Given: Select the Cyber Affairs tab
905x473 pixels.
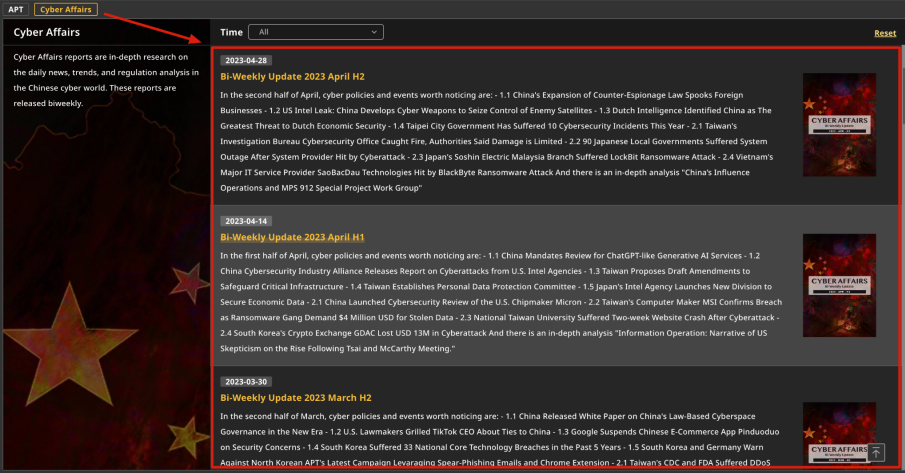Looking at the screenshot, I should pyautogui.click(x=66, y=9).
